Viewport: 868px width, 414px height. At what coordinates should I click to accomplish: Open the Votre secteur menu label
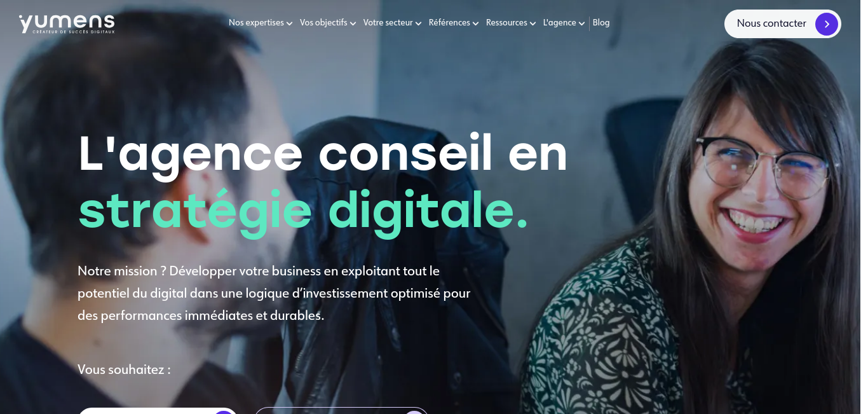[388, 23]
